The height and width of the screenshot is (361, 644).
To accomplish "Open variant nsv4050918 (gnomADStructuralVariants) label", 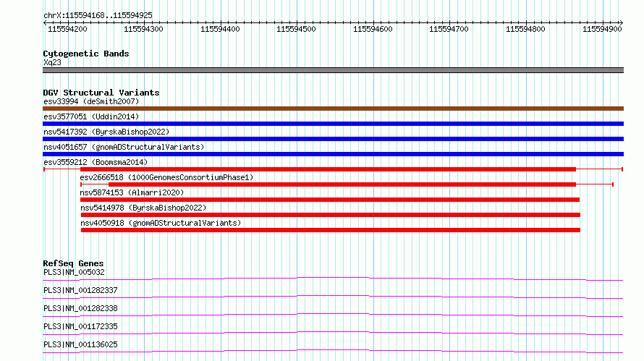I will (x=161, y=223).
